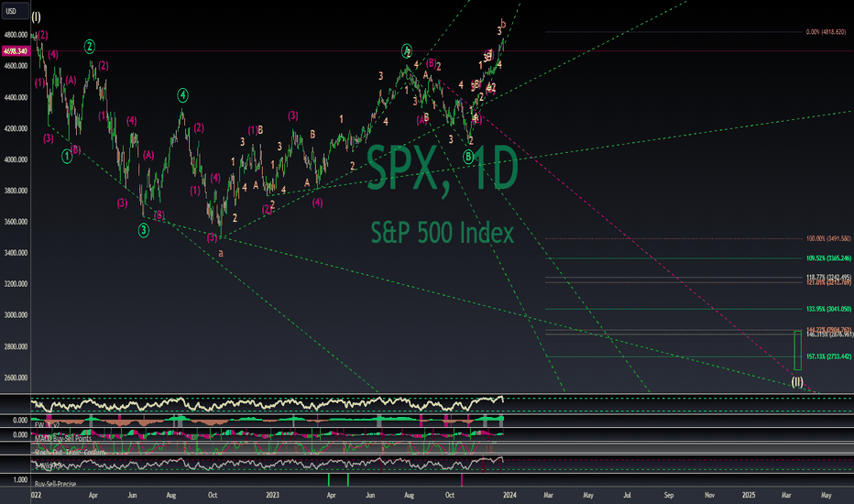
Task: Select the green circled B wave label
Action: [x=468, y=157]
